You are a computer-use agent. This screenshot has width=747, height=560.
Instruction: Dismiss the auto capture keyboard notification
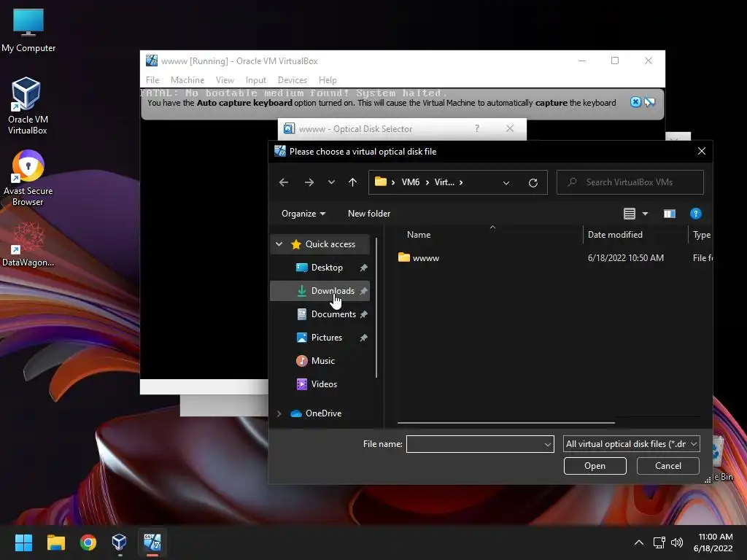[635, 102]
